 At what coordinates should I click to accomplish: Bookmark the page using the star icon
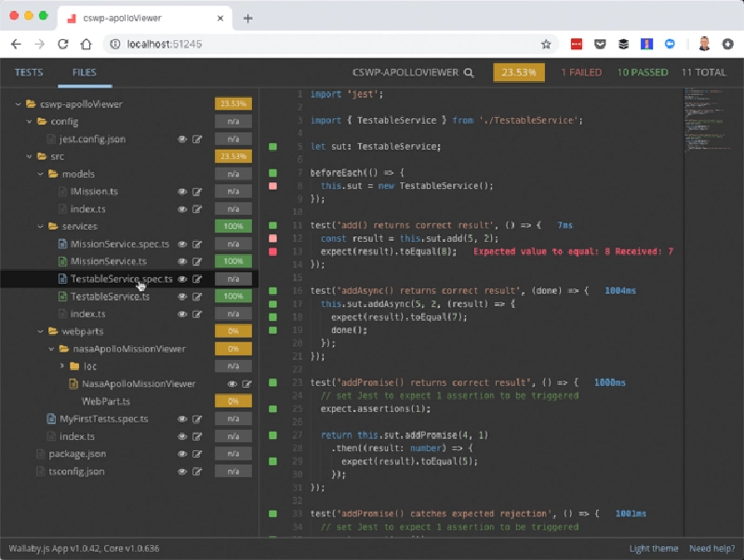(x=546, y=43)
